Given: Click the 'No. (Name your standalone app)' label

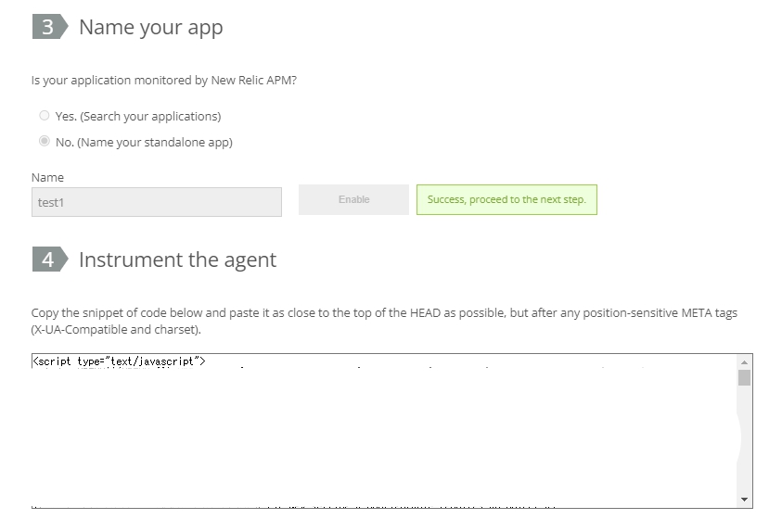Looking at the screenshot, I should point(144,142).
